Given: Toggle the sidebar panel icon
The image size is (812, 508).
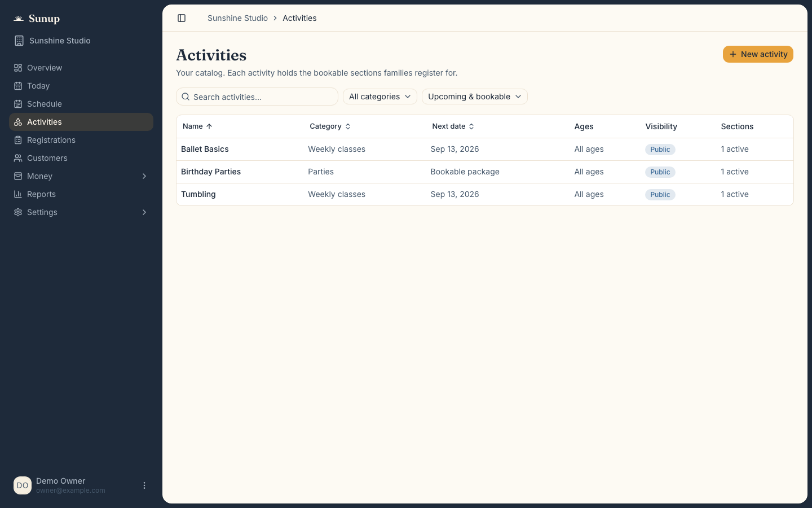Looking at the screenshot, I should [x=182, y=18].
